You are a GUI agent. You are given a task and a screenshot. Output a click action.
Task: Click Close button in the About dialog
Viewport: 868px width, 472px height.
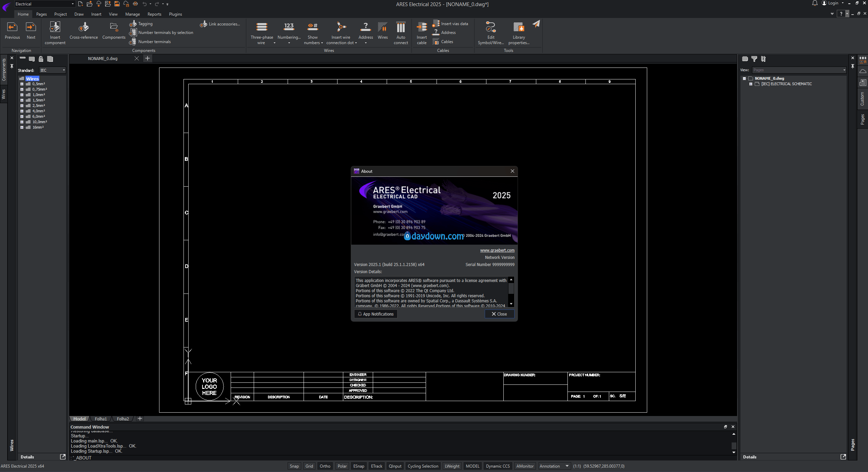coord(499,314)
